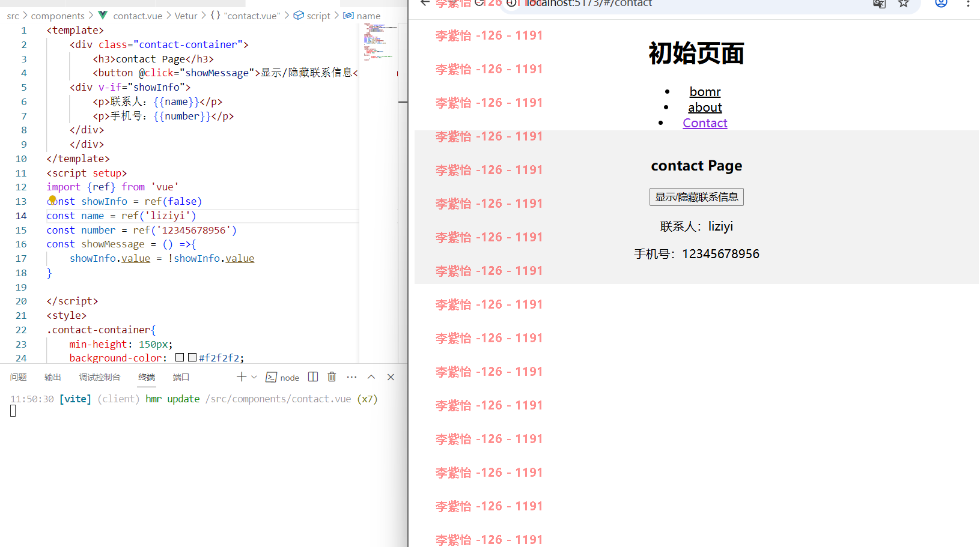The image size is (980, 547).
Task: Click the src breadcrumb segment
Action: click(x=13, y=16)
